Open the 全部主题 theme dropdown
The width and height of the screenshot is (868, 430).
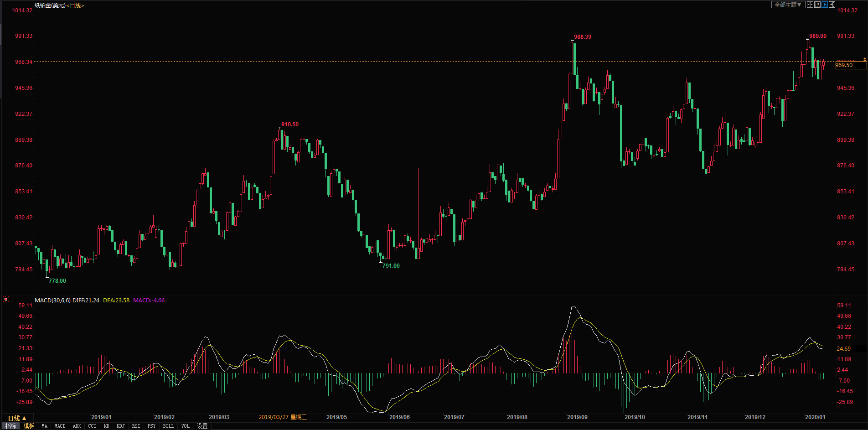pos(788,5)
